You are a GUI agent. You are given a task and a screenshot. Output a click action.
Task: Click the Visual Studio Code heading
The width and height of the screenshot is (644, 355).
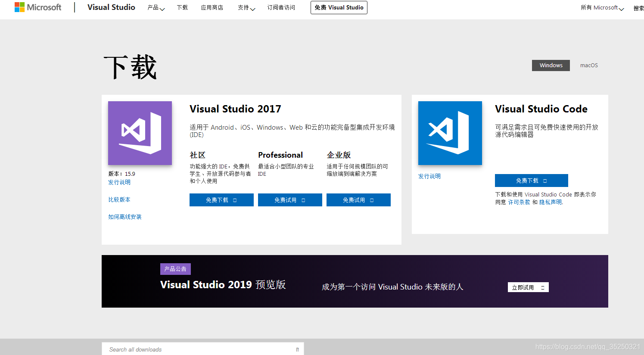(x=541, y=109)
